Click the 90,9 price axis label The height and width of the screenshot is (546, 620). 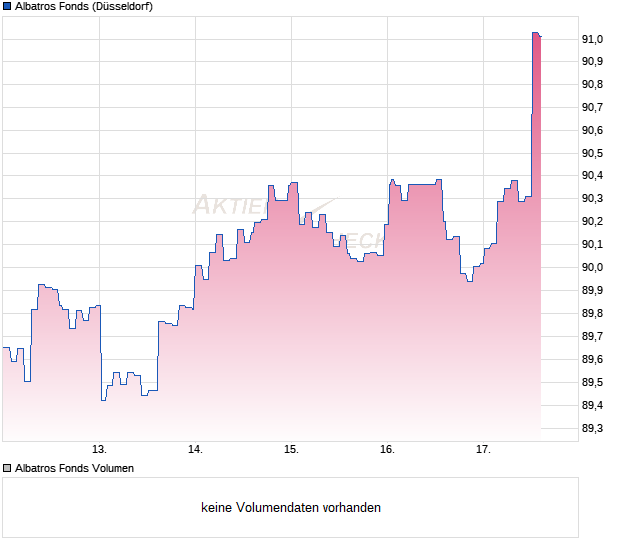(592, 61)
